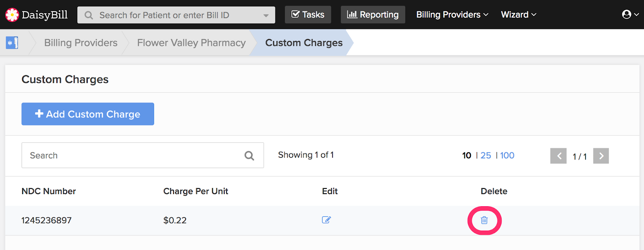Click the blue home icon in the breadcrumb
This screenshot has width=644, height=250.
coord(12,43)
